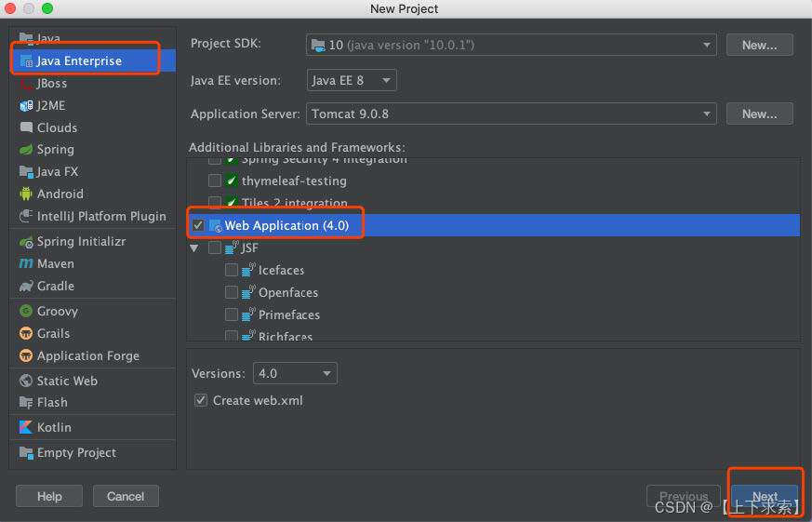Select the Web Application (4.0) row

(x=494, y=226)
